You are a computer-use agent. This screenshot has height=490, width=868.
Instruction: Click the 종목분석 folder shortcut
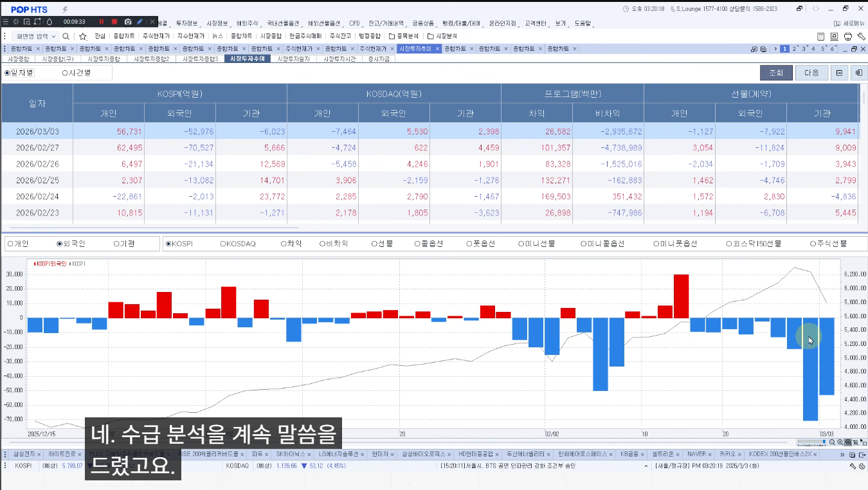click(x=404, y=37)
